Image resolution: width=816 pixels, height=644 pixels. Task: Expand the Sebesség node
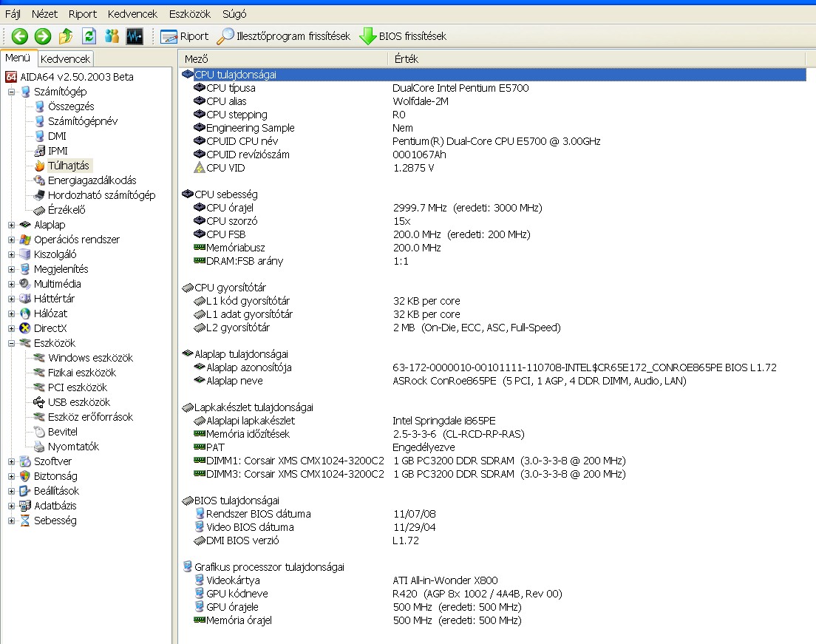click(11, 521)
